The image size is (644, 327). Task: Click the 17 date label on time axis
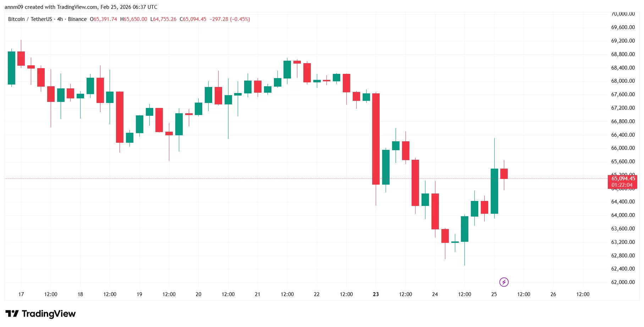click(x=21, y=294)
